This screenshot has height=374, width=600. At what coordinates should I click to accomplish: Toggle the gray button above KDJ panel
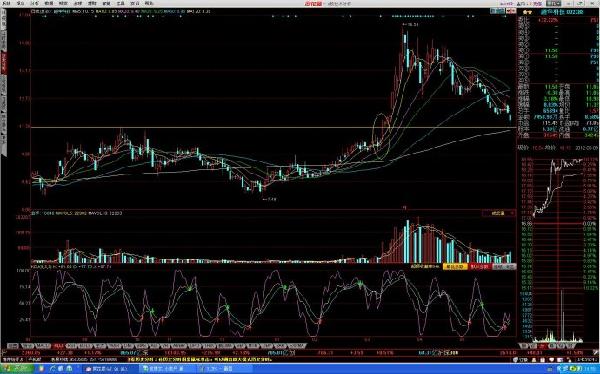(504, 266)
